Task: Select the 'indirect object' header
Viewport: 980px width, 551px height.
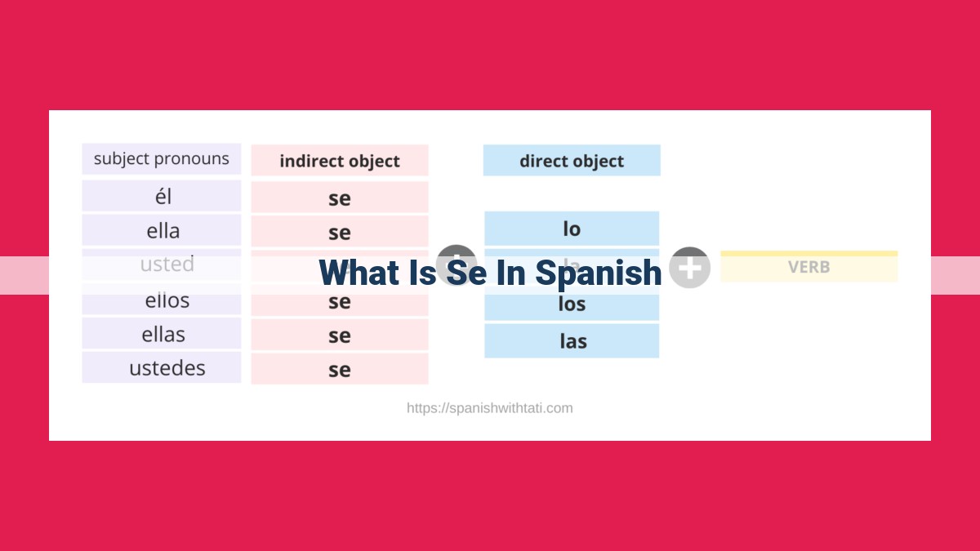Action: [340, 161]
